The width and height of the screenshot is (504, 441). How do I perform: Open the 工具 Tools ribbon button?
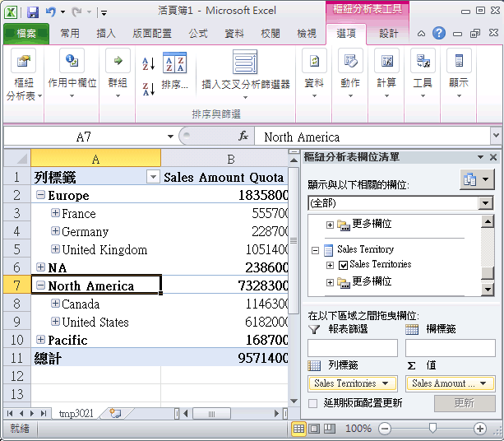coord(423,75)
